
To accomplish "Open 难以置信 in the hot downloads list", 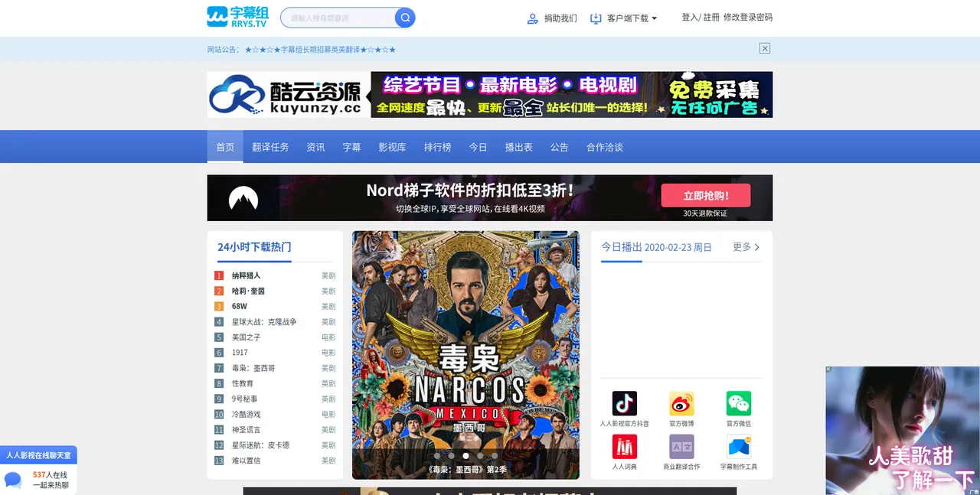I will 247,461.
